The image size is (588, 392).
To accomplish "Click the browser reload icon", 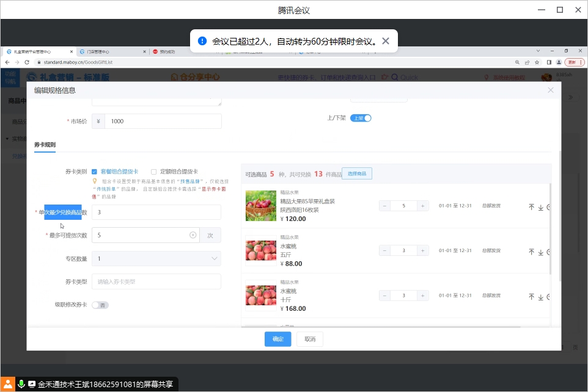I will (27, 62).
